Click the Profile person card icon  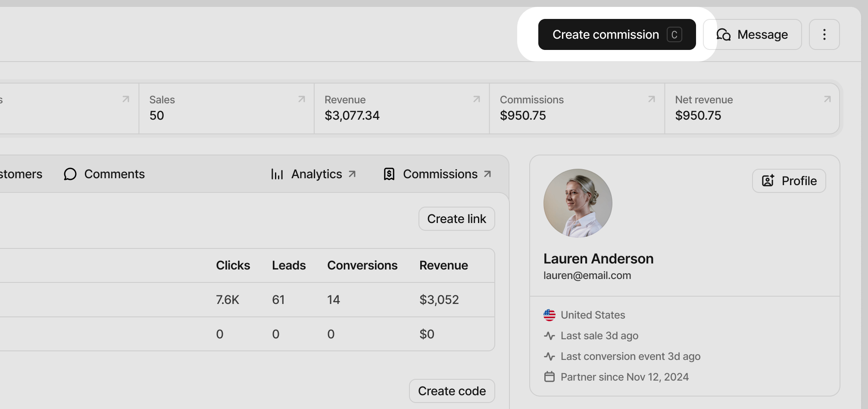point(768,181)
